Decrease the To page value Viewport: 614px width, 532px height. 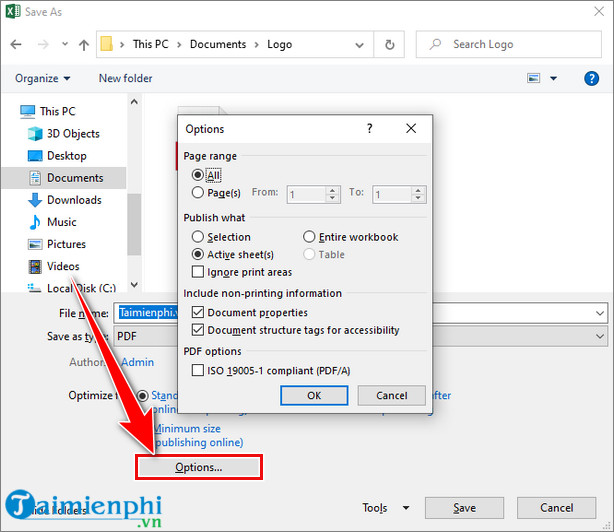pos(418,198)
